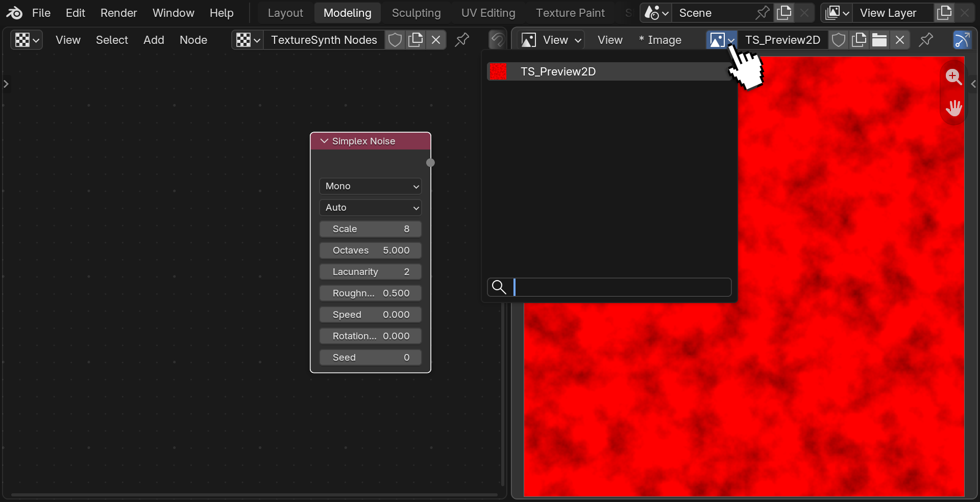Open image editor type dropdown
This screenshot has width=980, height=502.
pyautogui.click(x=529, y=40)
